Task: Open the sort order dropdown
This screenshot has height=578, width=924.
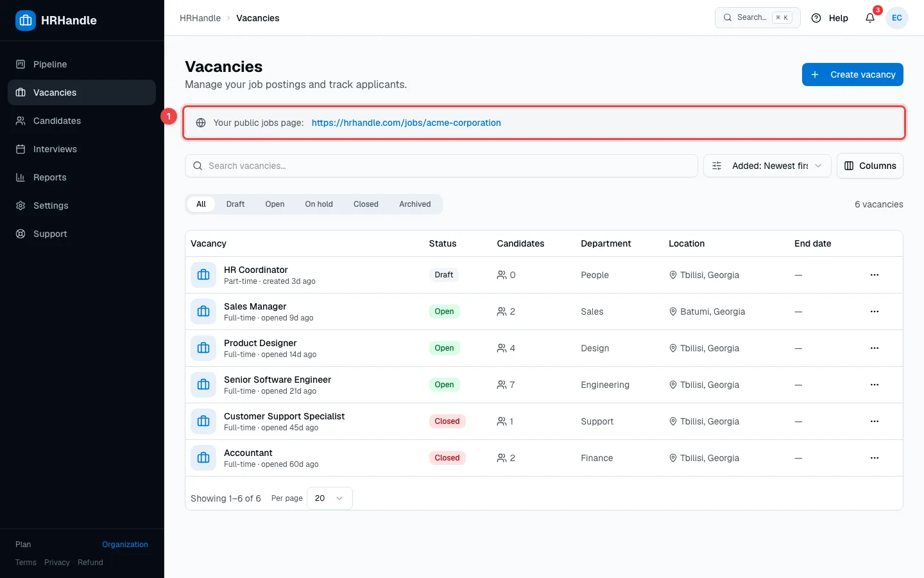Action: 767,166
